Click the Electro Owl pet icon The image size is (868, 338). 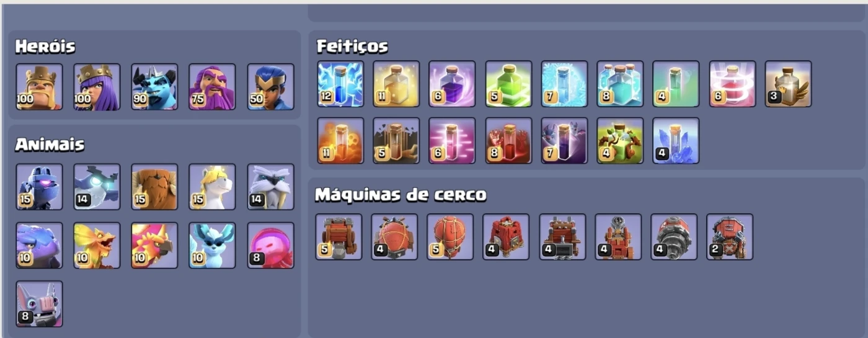[97, 187]
